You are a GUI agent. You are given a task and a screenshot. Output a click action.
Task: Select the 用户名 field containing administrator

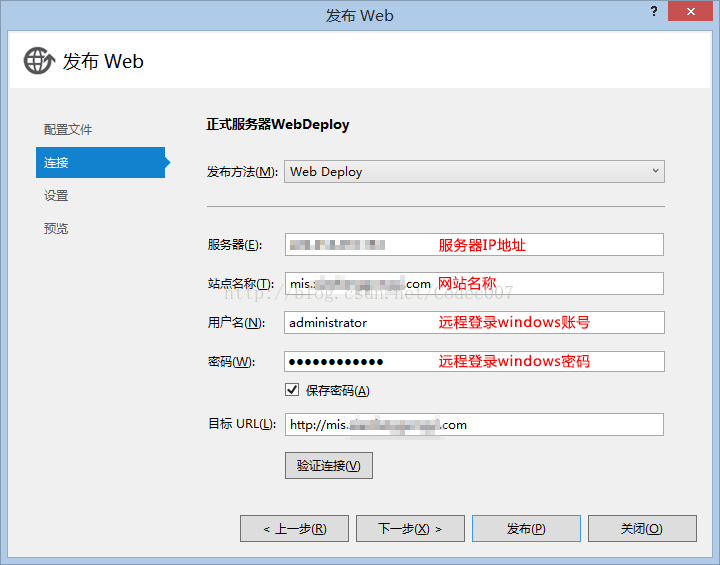tap(474, 323)
